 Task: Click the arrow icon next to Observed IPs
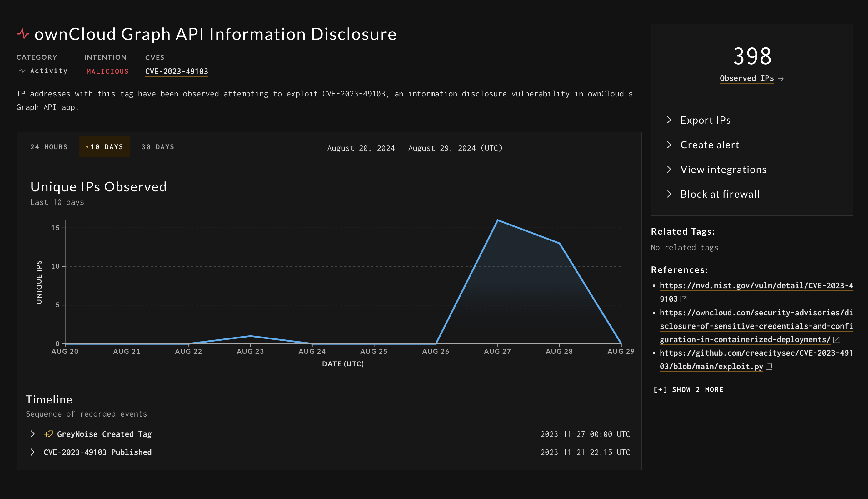(781, 78)
